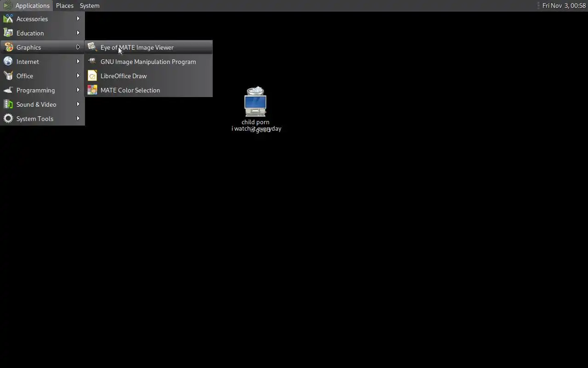The image size is (588, 368).
Task: Click the Programming category icon
Action: point(8,90)
